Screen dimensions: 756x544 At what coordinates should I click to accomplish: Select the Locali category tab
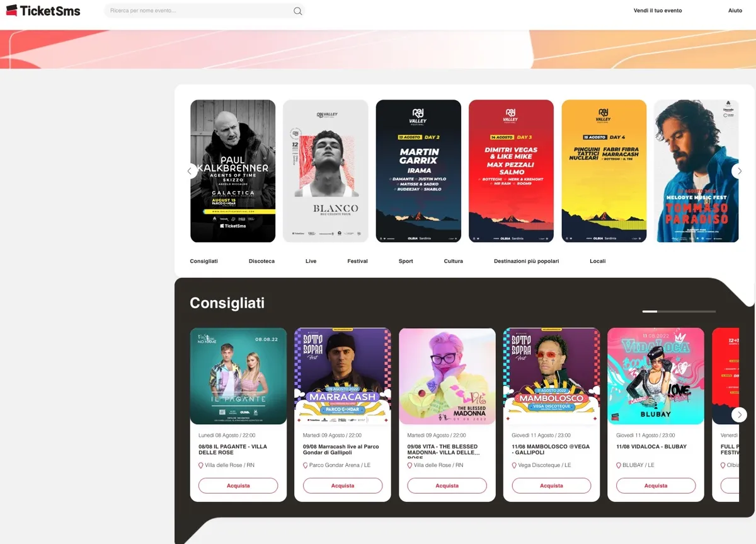pos(597,261)
